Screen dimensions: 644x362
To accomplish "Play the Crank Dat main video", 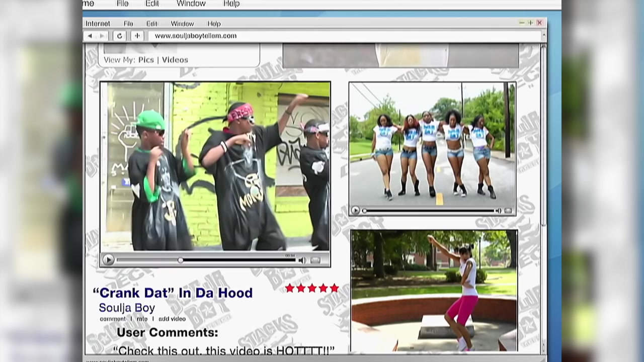I will 108,260.
